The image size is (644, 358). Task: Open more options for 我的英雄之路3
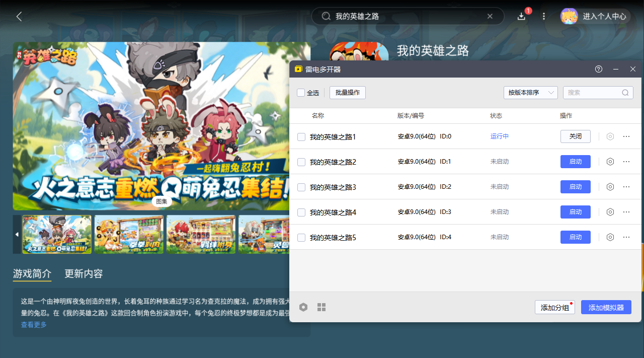point(626,187)
